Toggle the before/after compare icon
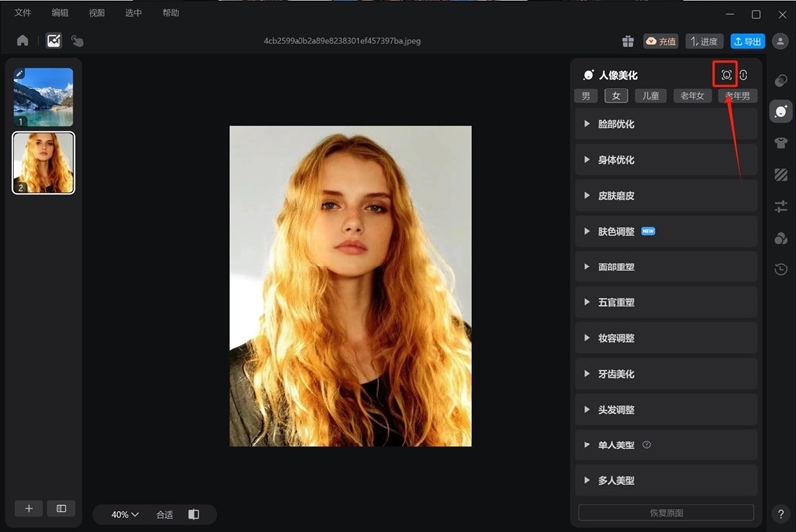 [194, 514]
